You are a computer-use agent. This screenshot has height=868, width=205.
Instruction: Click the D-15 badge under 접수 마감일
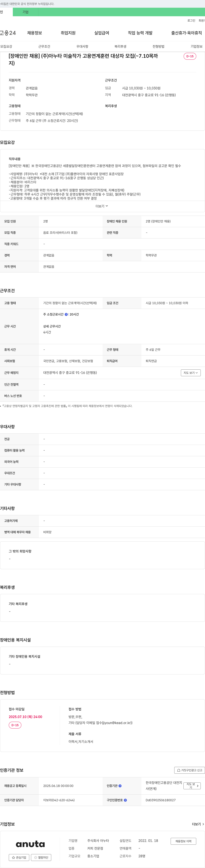[x=15, y=725]
